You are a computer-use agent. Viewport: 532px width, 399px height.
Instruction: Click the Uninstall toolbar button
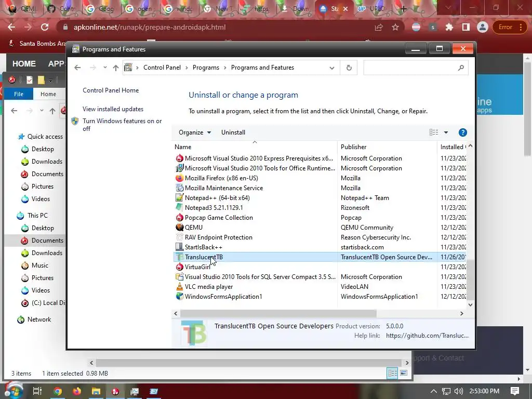point(233,132)
